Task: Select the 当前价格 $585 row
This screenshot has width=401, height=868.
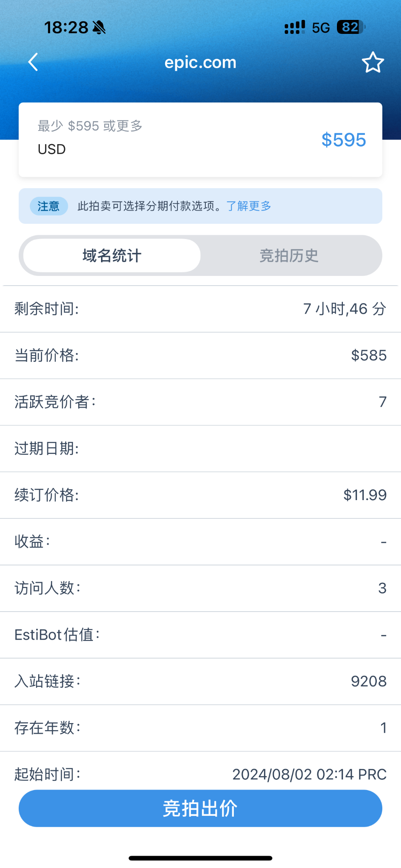Action: point(200,355)
